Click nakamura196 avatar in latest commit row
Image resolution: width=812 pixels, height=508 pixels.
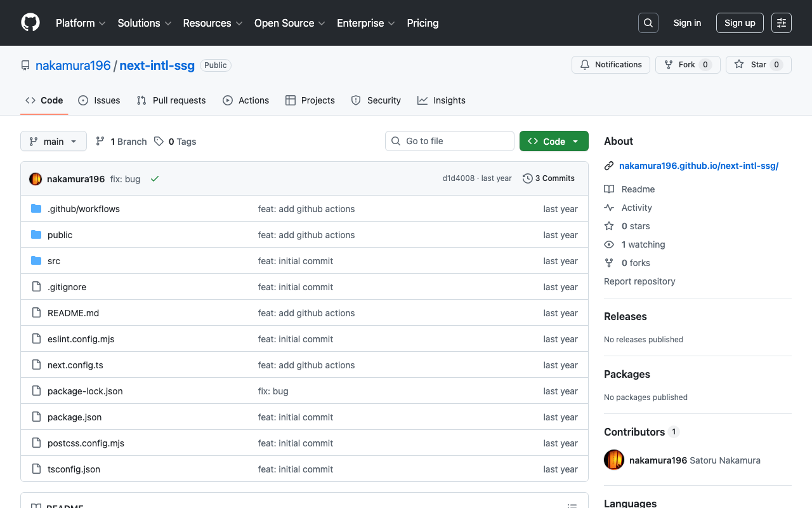(36, 179)
